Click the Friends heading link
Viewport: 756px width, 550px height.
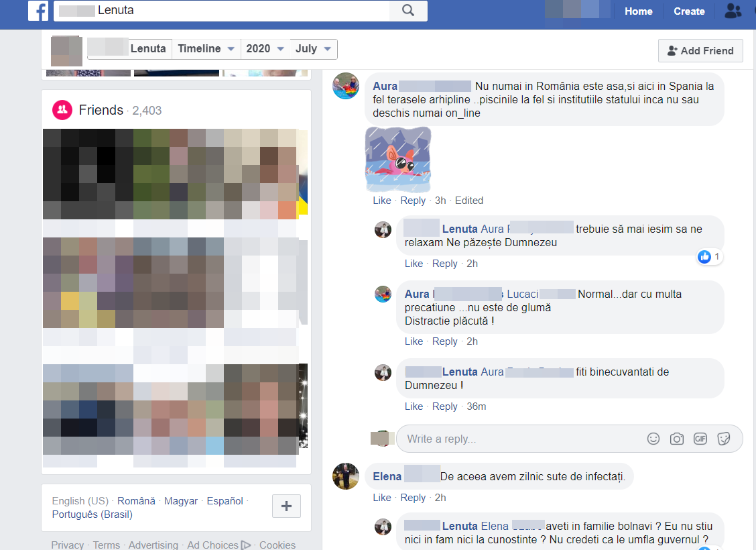point(101,110)
